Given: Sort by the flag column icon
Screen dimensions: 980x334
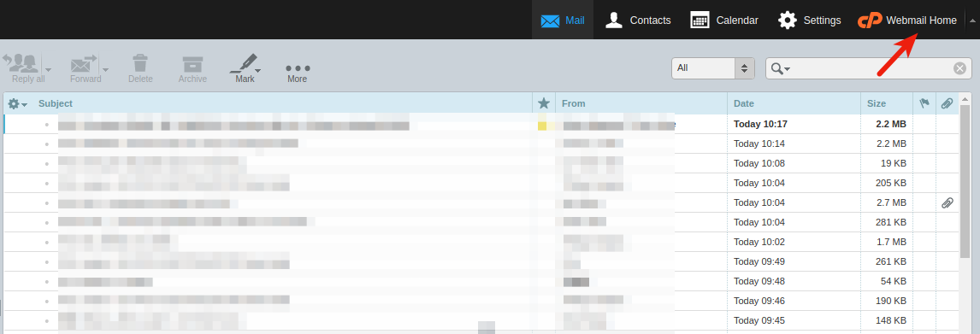Looking at the screenshot, I should pyautogui.click(x=924, y=103).
